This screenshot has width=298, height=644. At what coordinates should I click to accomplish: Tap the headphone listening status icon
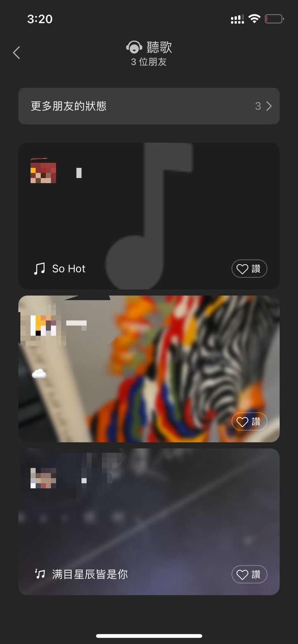click(x=134, y=48)
